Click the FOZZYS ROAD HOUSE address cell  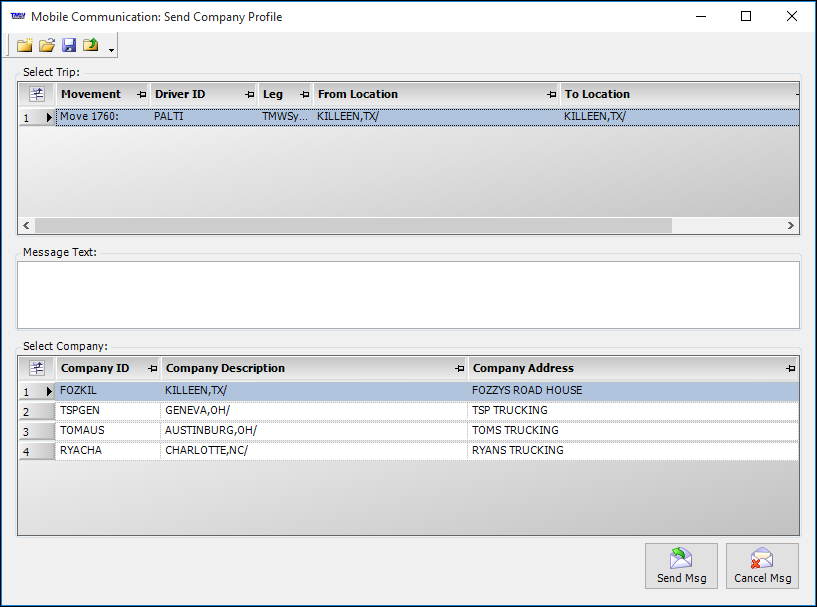click(x=633, y=391)
